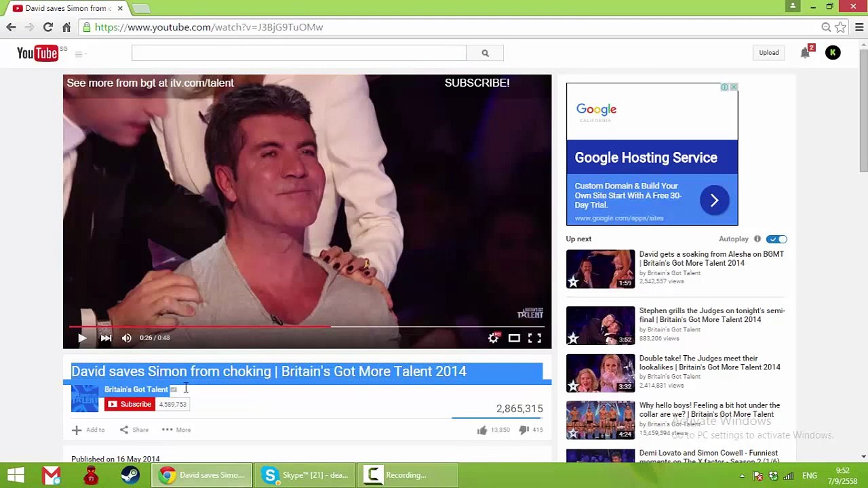Open video settings gear
The height and width of the screenshot is (488, 868).
tap(494, 338)
